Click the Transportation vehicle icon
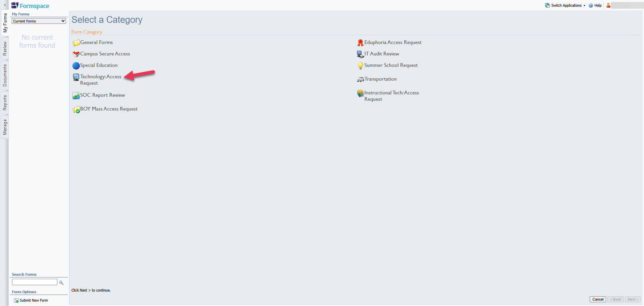This screenshot has width=644, height=306. point(360,80)
